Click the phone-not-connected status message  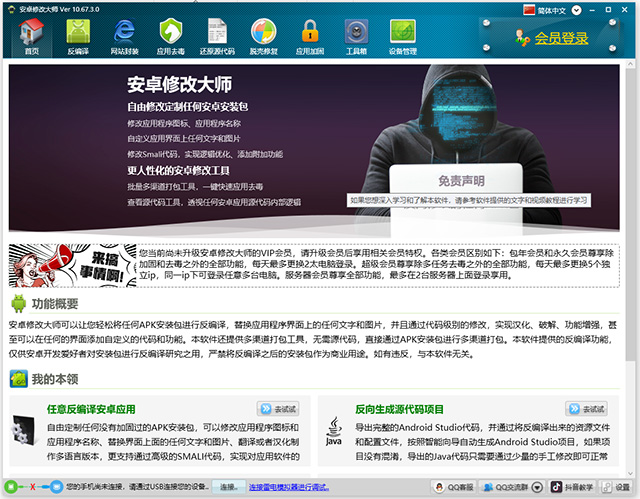pos(137,487)
